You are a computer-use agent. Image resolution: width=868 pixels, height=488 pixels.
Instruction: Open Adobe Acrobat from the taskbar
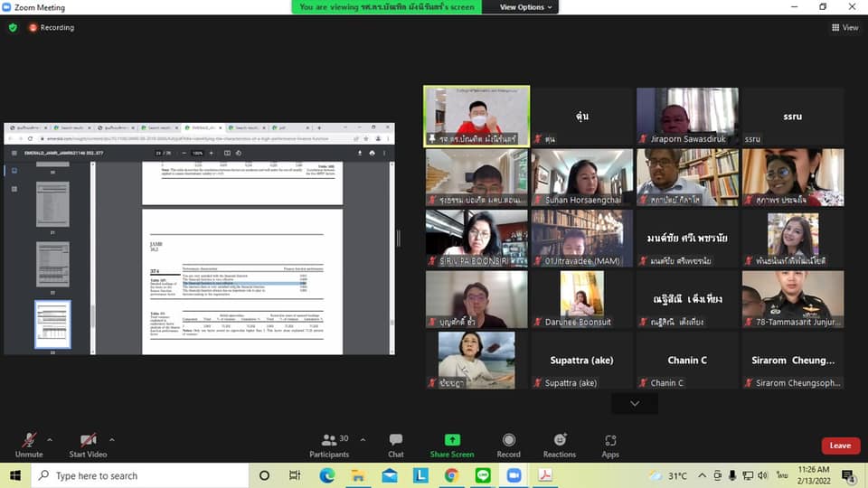click(x=545, y=475)
